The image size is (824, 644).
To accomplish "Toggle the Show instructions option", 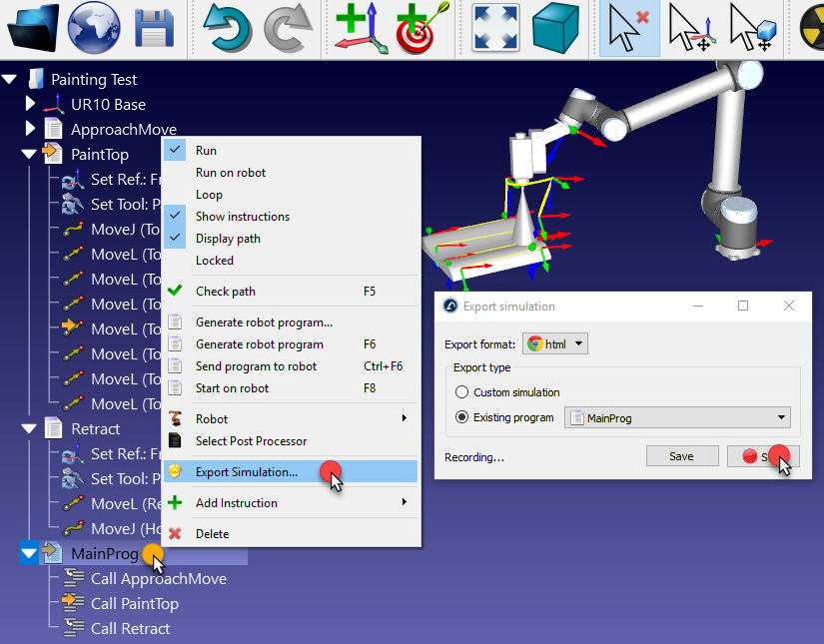I will pyautogui.click(x=242, y=217).
